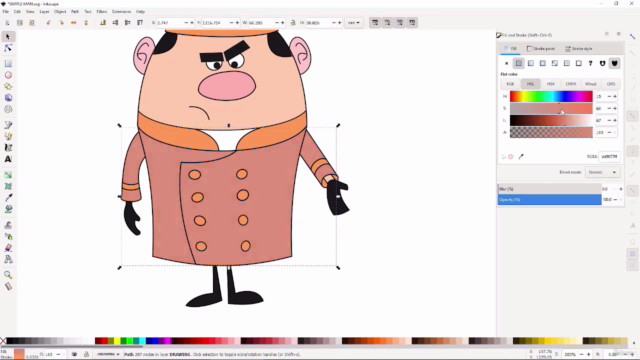Select the Connector tool
This screenshot has height=360, width=640.
[8, 259]
